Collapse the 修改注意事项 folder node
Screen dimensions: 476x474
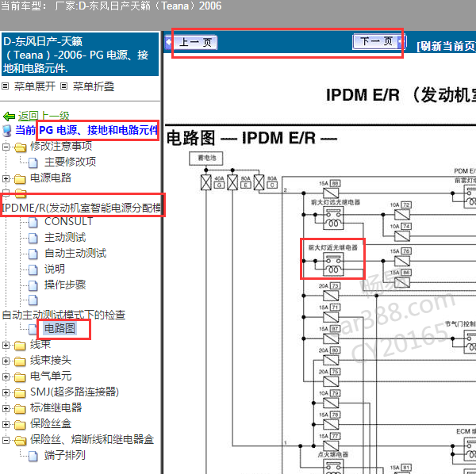point(6,147)
